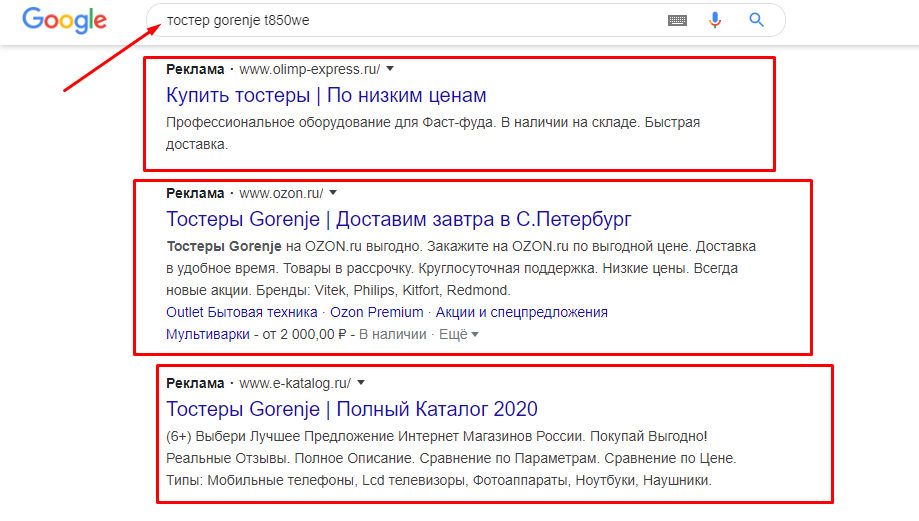Click the blue magnifier search icon
The width and height of the screenshot is (919, 521).
click(x=756, y=20)
